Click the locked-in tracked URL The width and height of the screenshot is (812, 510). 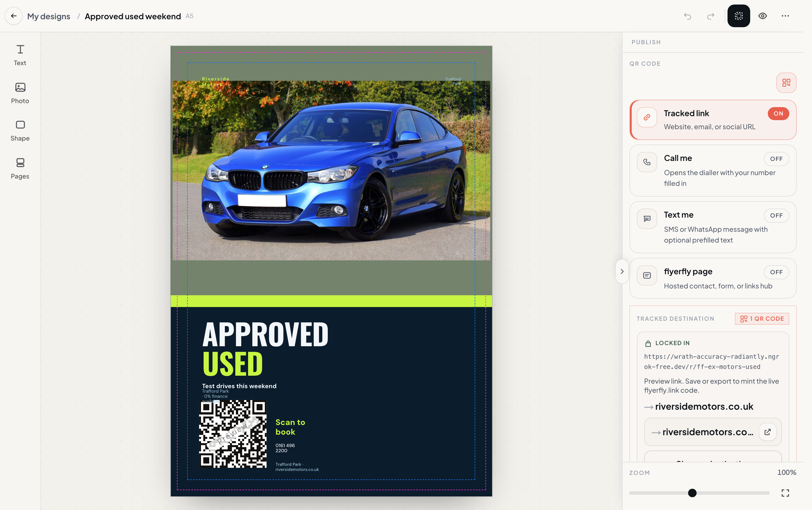[x=711, y=361]
